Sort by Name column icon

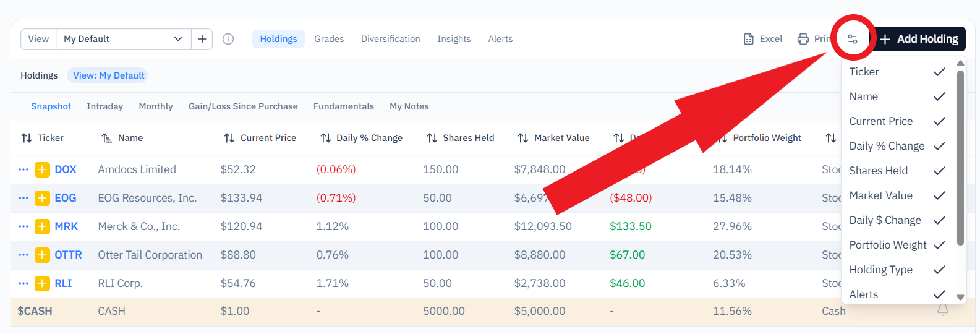(107, 138)
